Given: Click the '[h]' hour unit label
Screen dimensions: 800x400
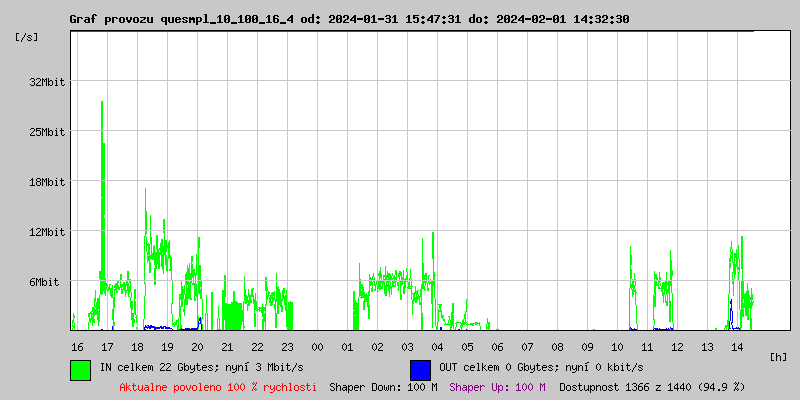Looking at the screenshot, I should [778, 356].
